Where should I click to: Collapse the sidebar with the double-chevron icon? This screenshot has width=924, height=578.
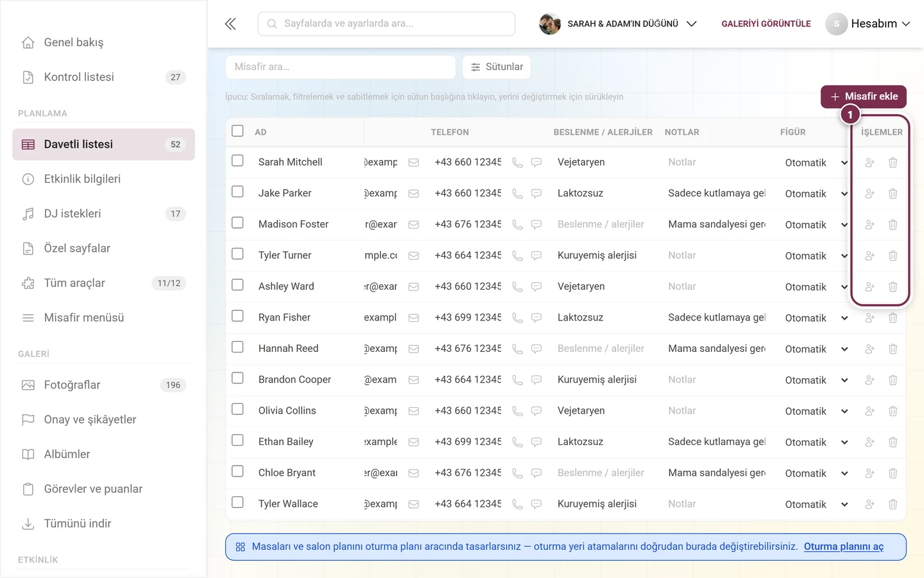pyautogui.click(x=230, y=24)
